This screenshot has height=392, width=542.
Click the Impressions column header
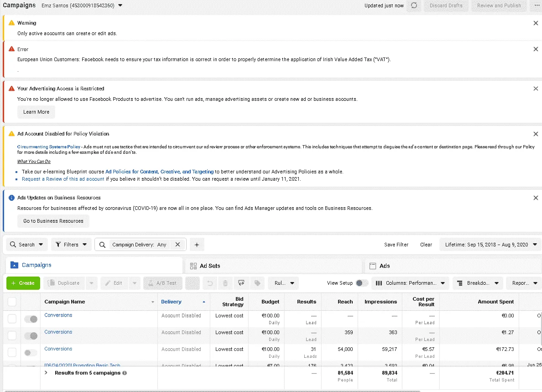point(380,302)
